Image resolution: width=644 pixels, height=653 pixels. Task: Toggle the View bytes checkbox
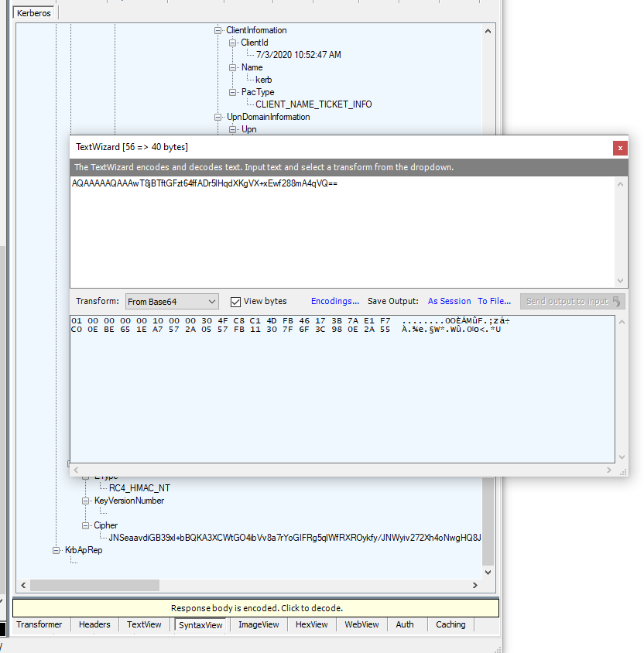click(x=236, y=302)
